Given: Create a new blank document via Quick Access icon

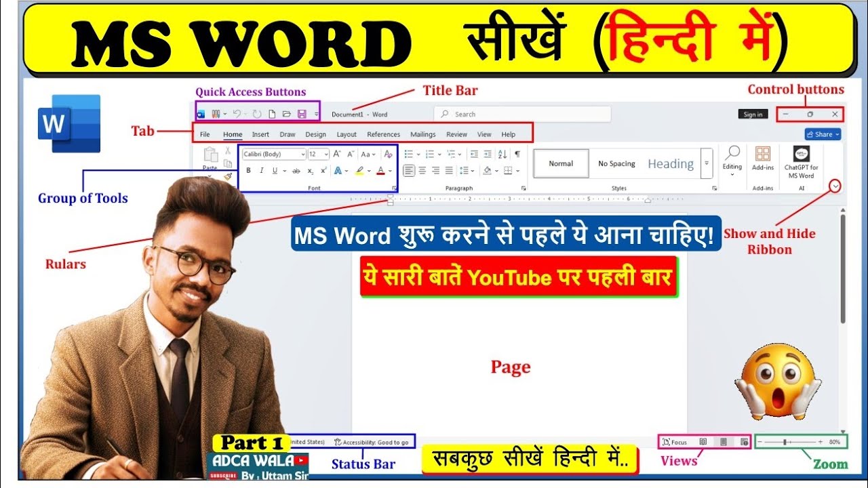Looking at the screenshot, I should pos(272,114).
